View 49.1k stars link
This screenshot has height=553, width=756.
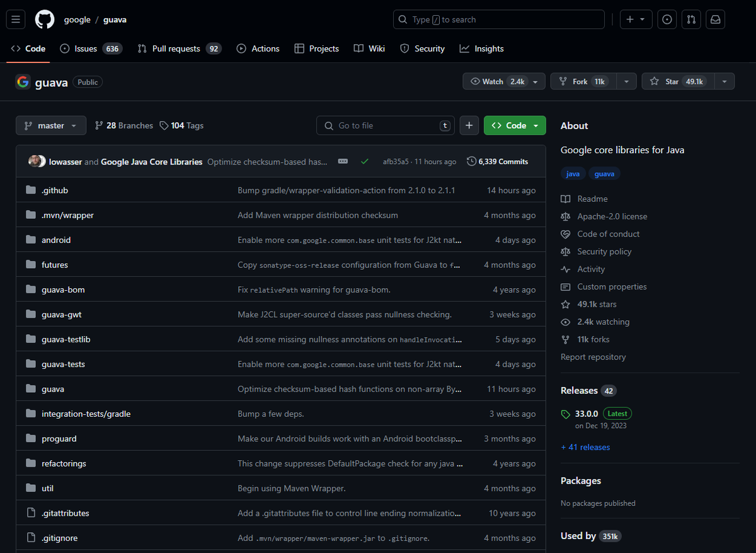click(x=588, y=305)
